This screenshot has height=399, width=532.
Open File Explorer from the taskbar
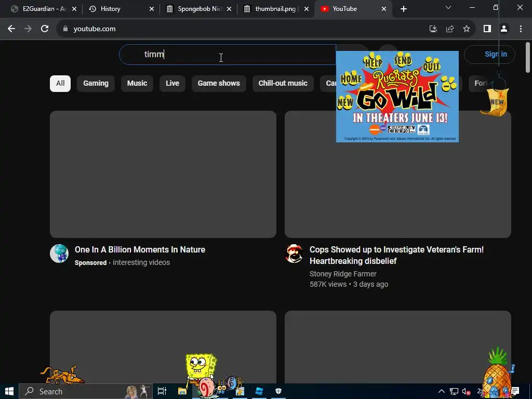click(182, 391)
